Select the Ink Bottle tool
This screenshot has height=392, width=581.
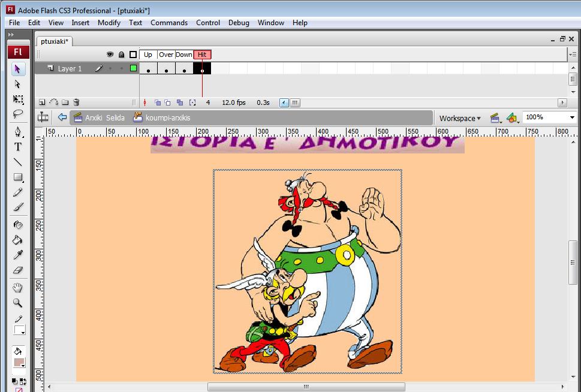[x=17, y=225]
